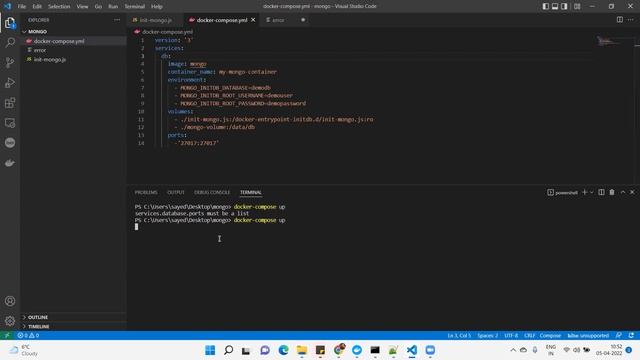The image size is (640, 360).
Task: Click Ln 3, Col 5 cursor position
Action: (459, 336)
